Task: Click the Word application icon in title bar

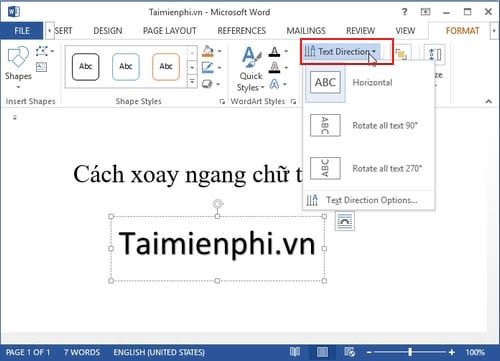Action: 13,12
